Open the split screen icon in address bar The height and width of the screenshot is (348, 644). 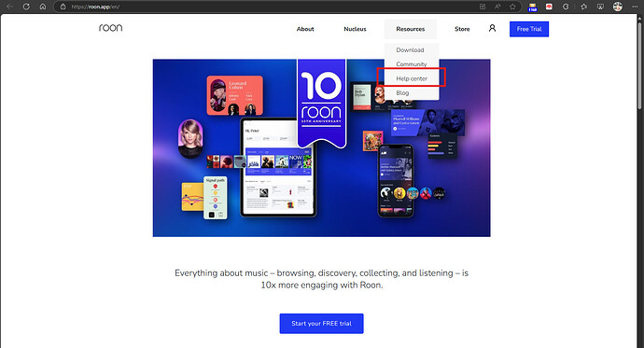[483, 7]
